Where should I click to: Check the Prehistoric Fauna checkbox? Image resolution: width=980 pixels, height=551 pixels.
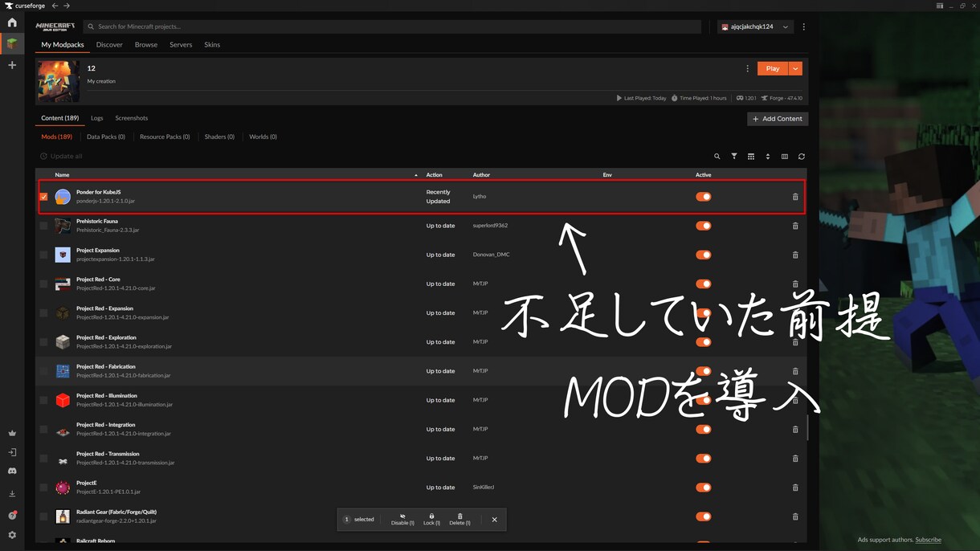point(43,226)
